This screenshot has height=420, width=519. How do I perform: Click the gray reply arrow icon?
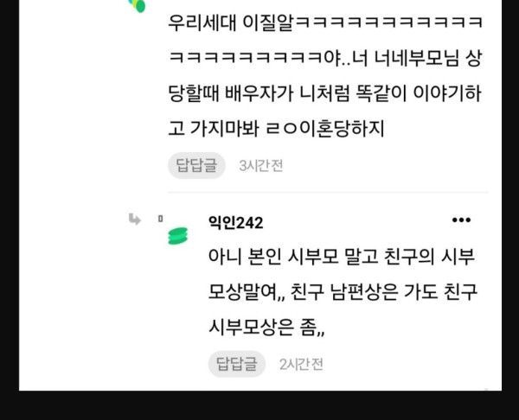(135, 219)
